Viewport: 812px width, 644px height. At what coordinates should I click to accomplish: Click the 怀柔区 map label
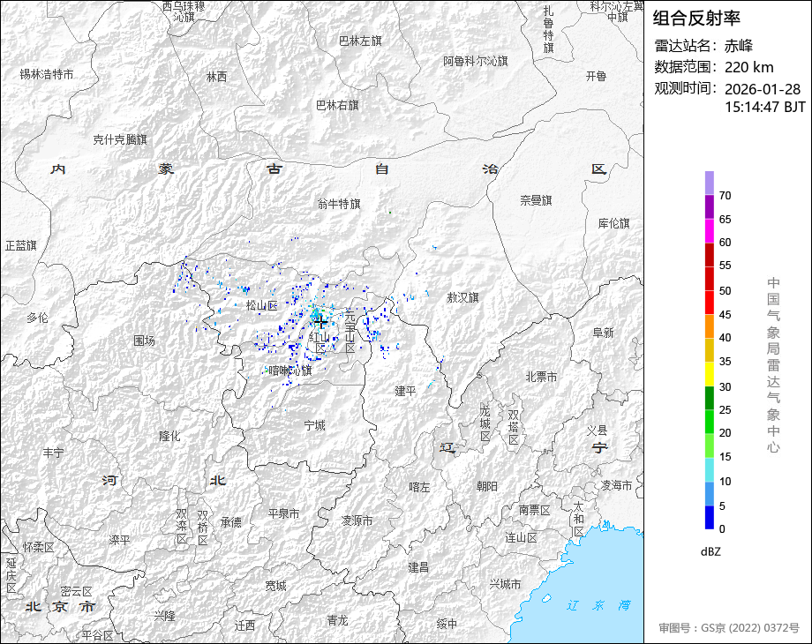(x=39, y=548)
